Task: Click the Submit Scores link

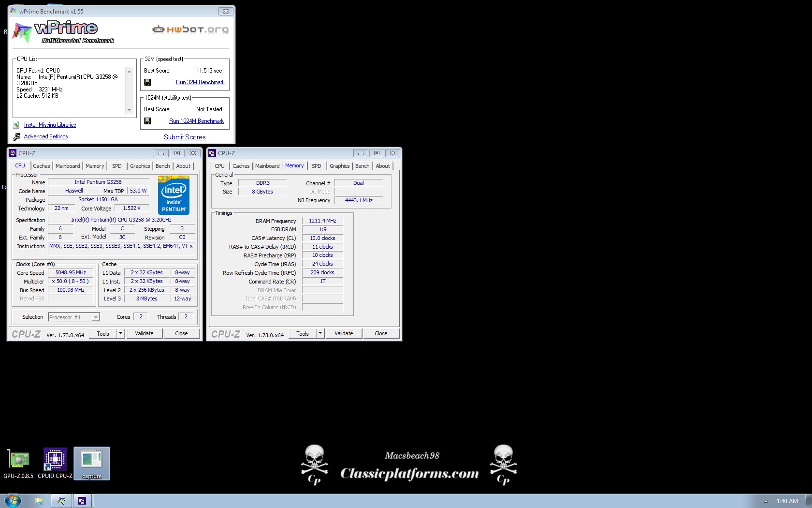Action: (x=185, y=137)
